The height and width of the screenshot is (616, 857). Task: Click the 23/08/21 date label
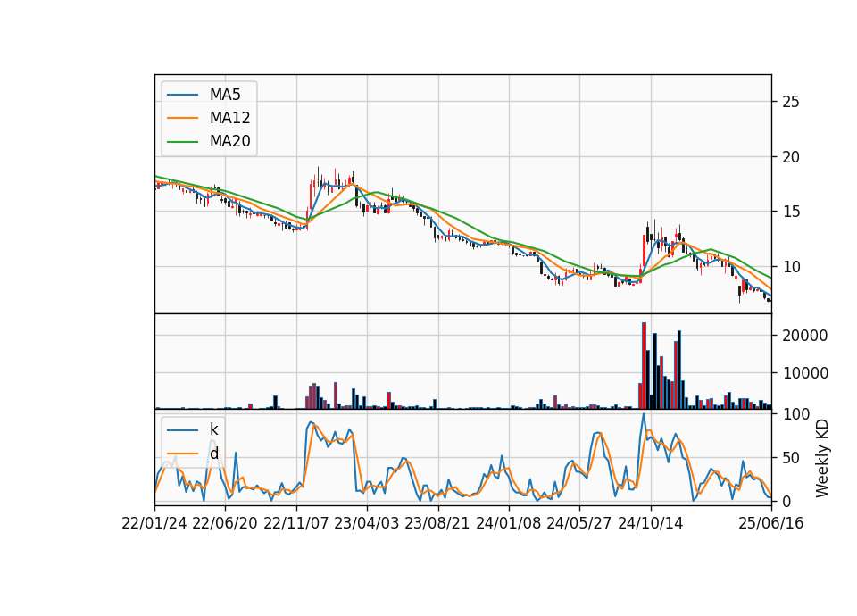click(x=437, y=523)
